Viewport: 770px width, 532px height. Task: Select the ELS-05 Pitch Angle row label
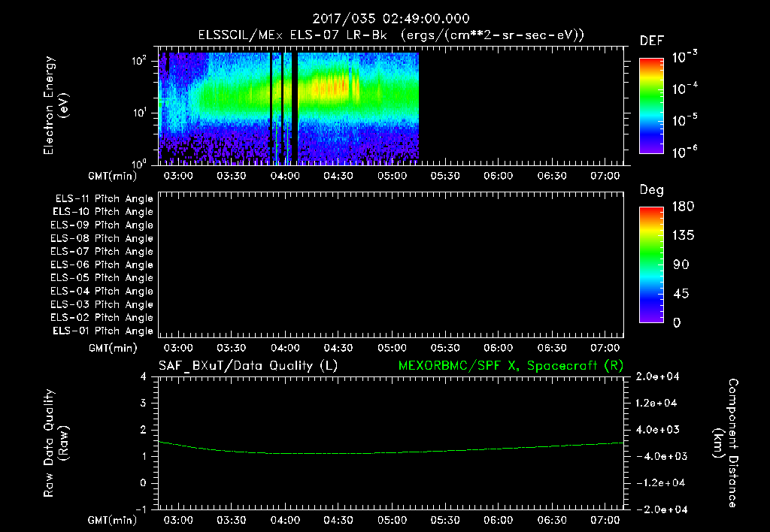(102, 278)
